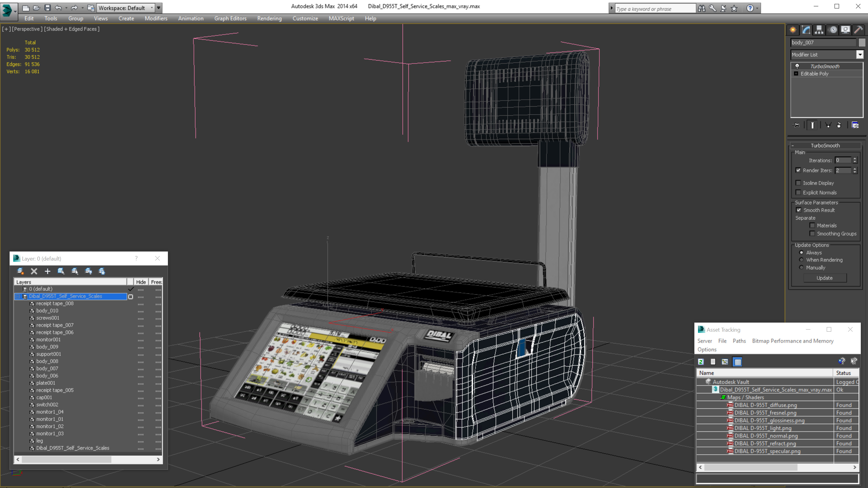Click Refresh icon in Asset Tracking toolbar
The height and width of the screenshot is (488, 868).
[x=701, y=362]
